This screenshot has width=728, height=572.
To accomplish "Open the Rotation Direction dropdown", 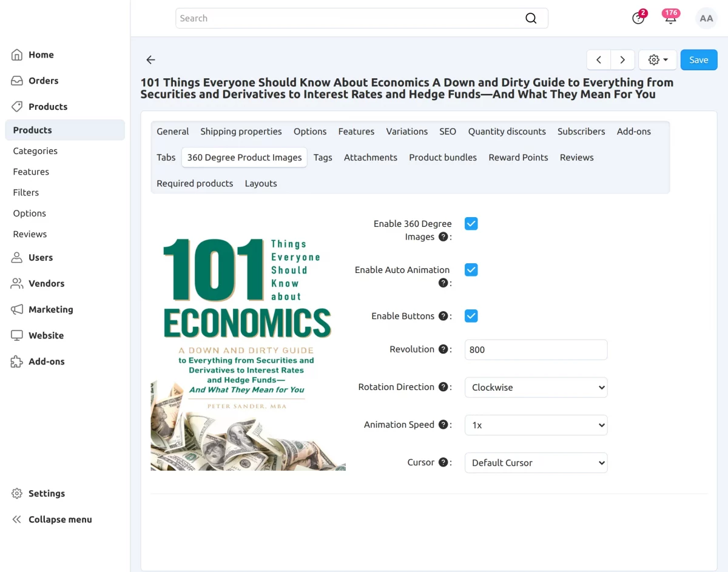I will pos(536,388).
